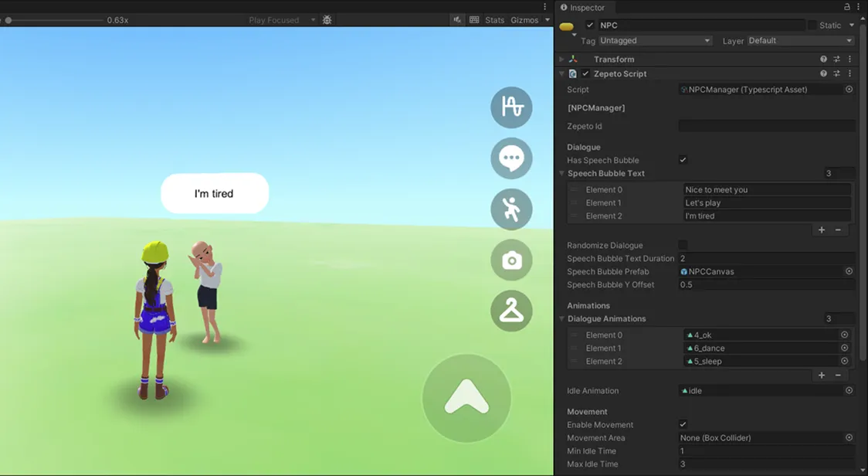Collapse Dialogue Animations list

[562, 318]
